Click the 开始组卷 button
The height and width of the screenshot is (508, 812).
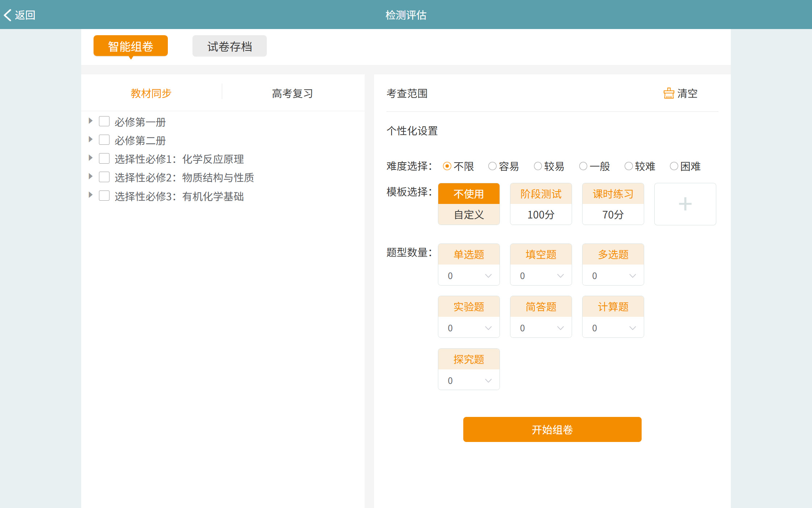click(552, 429)
